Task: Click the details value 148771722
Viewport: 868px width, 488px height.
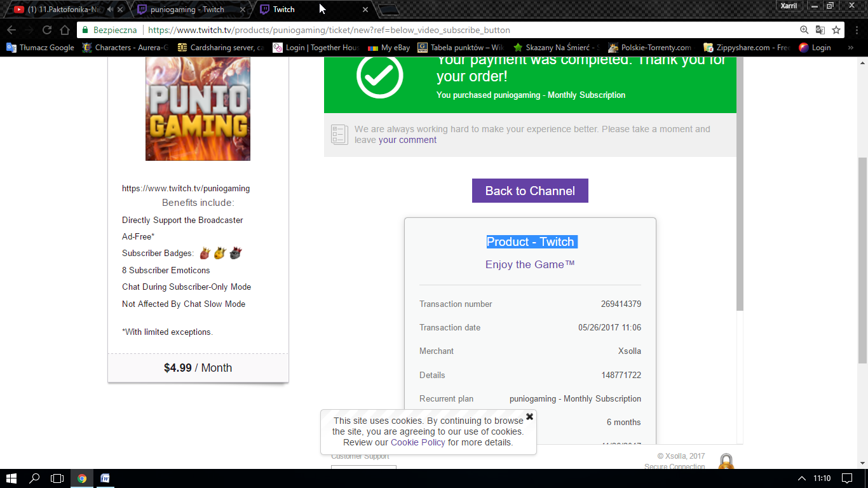Action: tap(621, 375)
